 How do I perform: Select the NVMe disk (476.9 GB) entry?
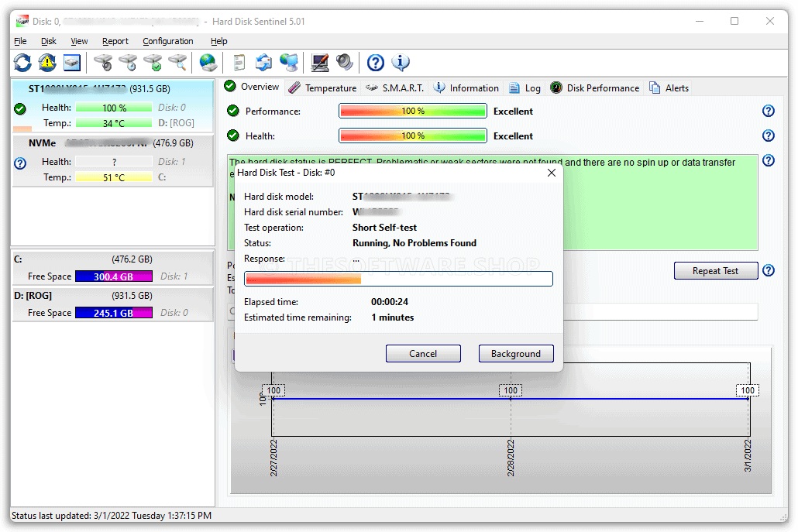pos(112,160)
